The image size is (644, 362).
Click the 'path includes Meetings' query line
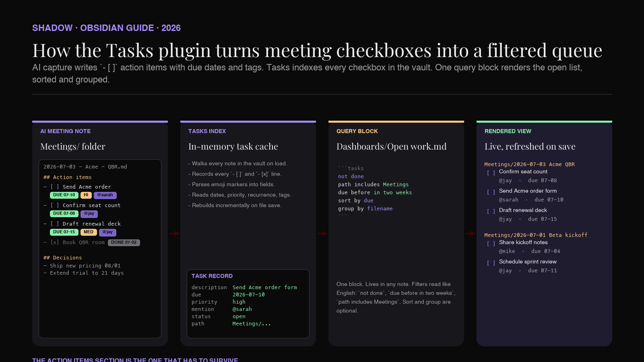click(374, 184)
